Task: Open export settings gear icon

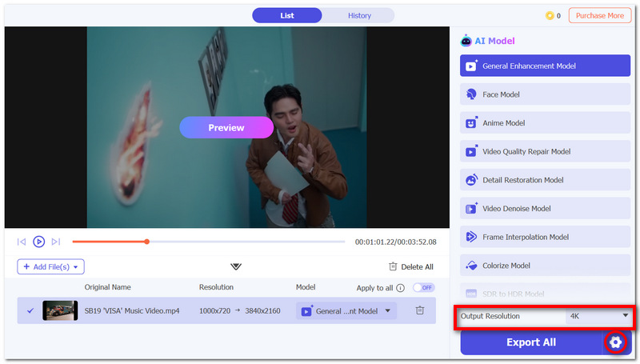Action: click(x=615, y=342)
